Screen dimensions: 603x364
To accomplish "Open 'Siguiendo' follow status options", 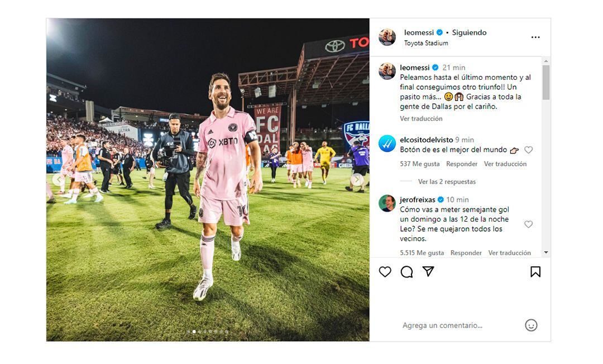I will tap(469, 32).
